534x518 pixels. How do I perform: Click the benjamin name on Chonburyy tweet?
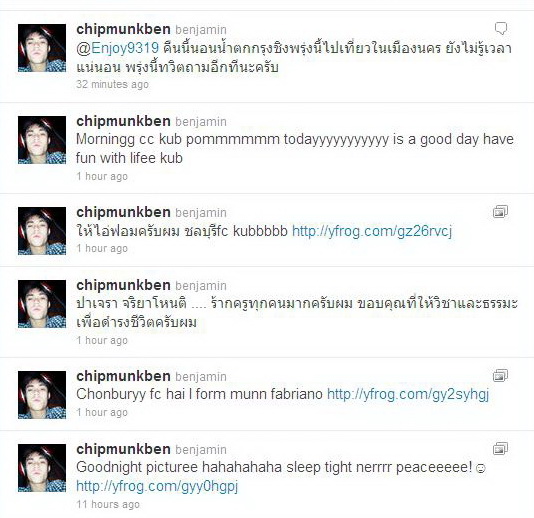click(x=201, y=377)
